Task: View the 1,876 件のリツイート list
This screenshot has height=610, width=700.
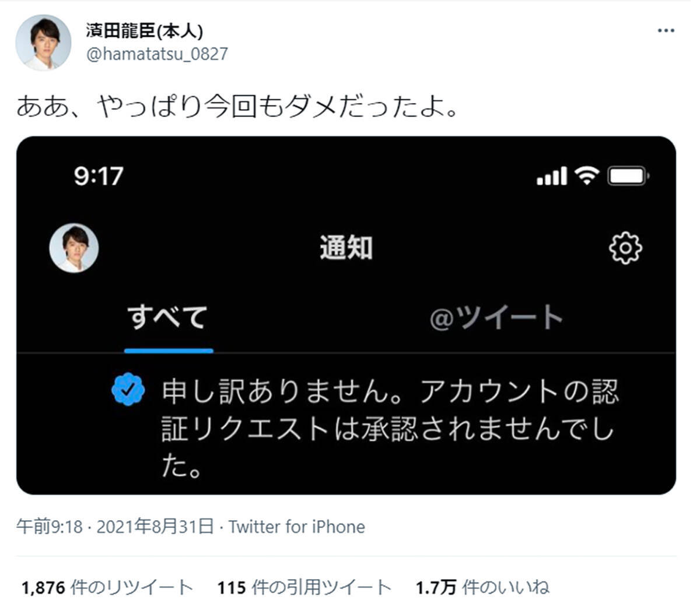Action: coord(107,587)
